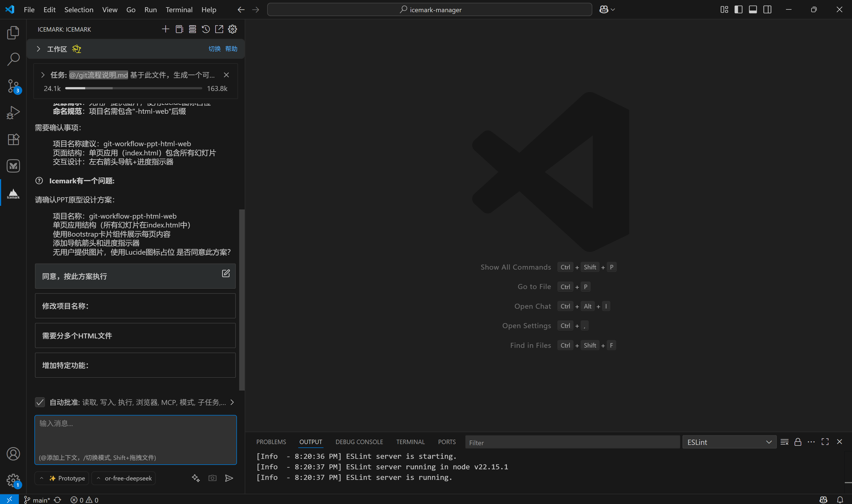Open the Terminal menu
852x504 pixels.
pyautogui.click(x=179, y=9)
